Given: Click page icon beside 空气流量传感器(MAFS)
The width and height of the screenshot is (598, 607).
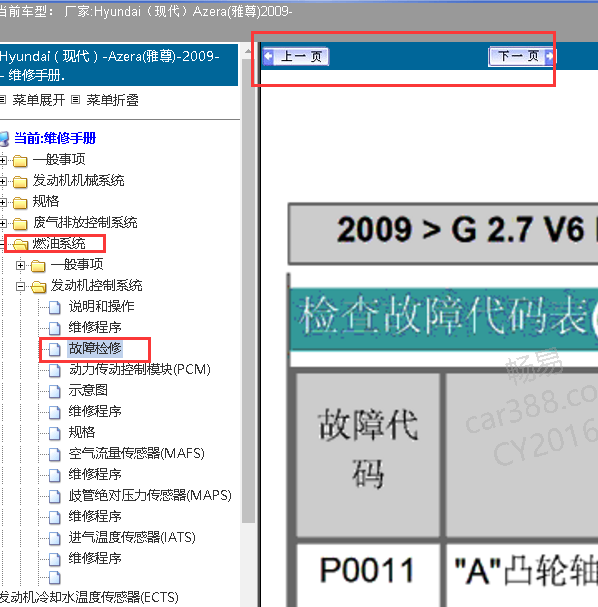Looking at the screenshot, I should 55,454.
